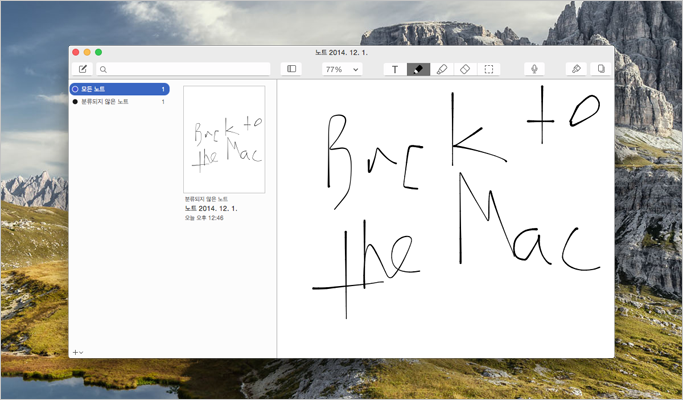Select the 모든 노트 notebook
The image size is (683, 400).
tap(119, 89)
